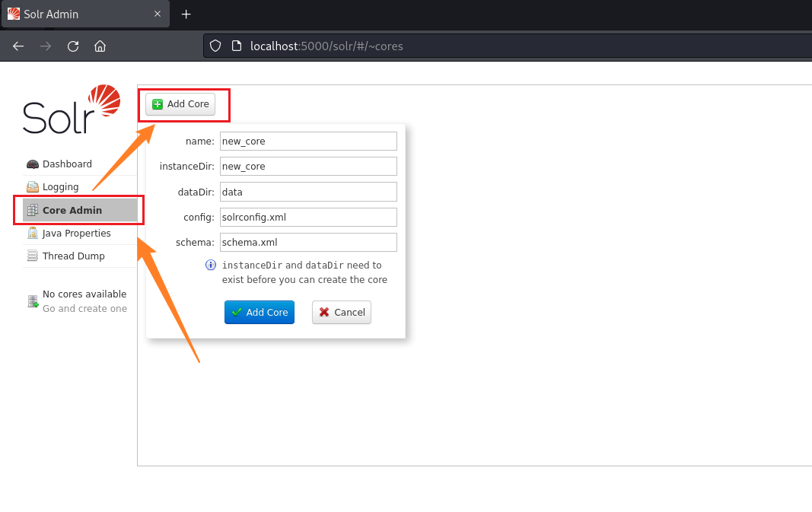Click the 'config:' label text
The width and height of the screenshot is (812, 512).
pos(199,217)
